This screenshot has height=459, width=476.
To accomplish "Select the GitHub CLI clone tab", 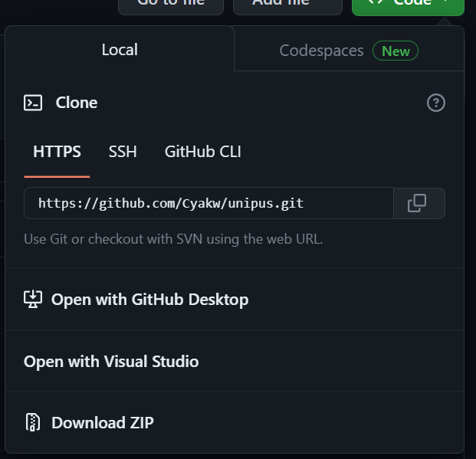I will (x=203, y=152).
